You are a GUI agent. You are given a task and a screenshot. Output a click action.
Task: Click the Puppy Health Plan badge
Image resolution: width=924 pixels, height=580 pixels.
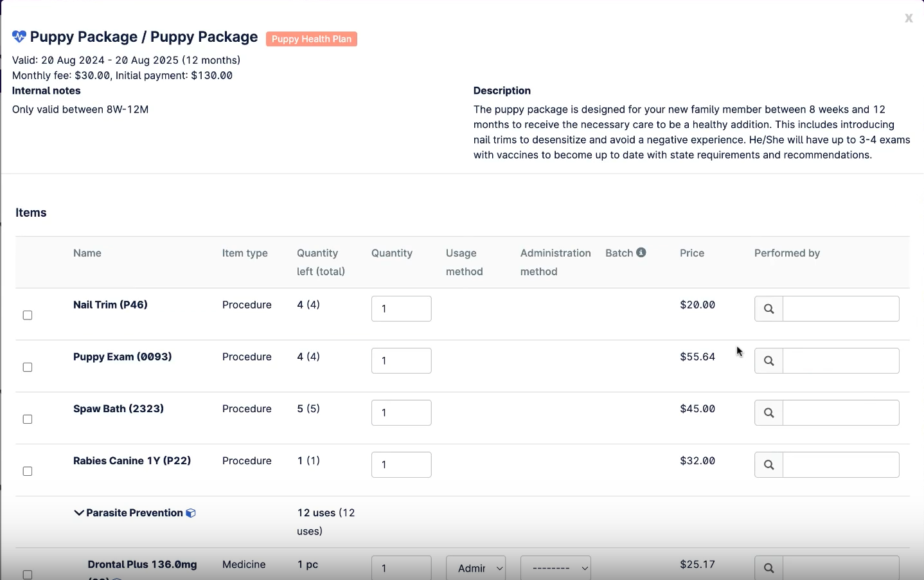pyautogui.click(x=312, y=39)
